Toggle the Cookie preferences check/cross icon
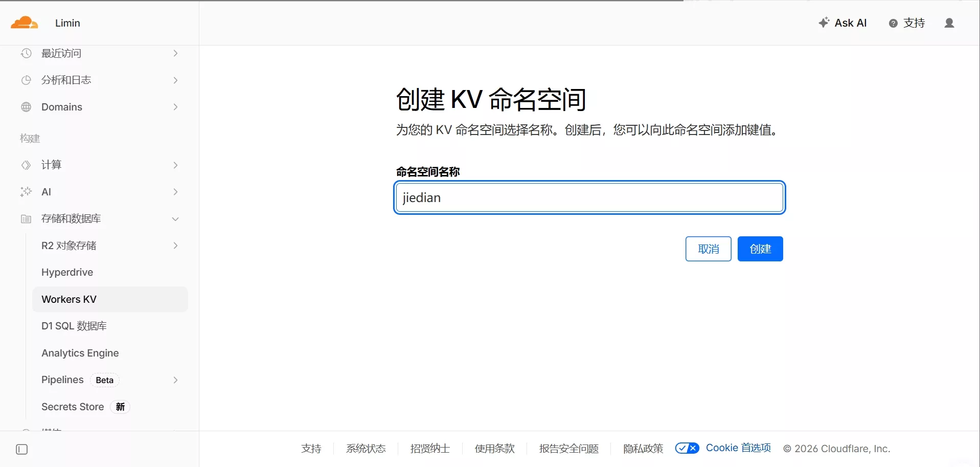Viewport: 980px width, 467px height. (687, 448)
